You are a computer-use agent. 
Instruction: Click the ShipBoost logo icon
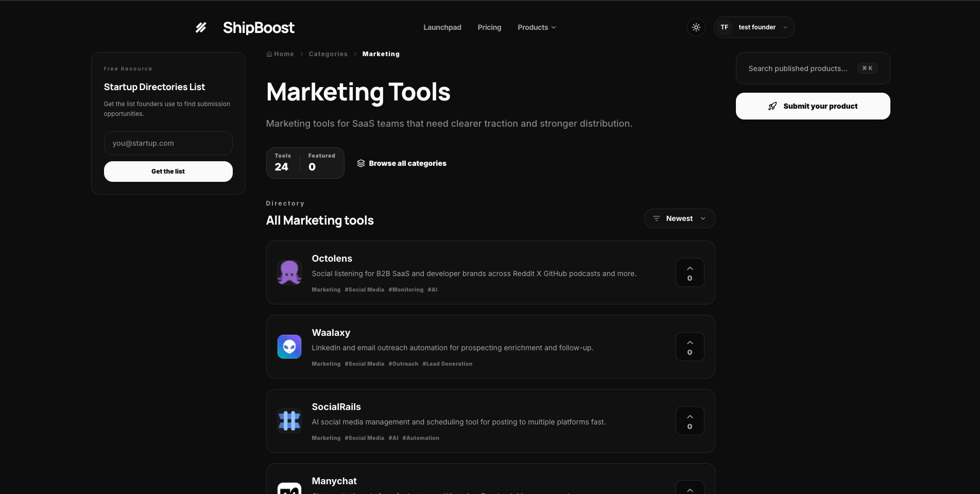point(201,27)
